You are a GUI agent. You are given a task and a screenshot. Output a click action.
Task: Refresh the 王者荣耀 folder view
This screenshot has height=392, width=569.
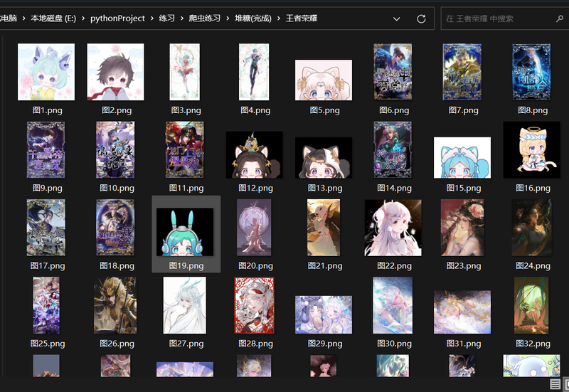coord(421,18)
